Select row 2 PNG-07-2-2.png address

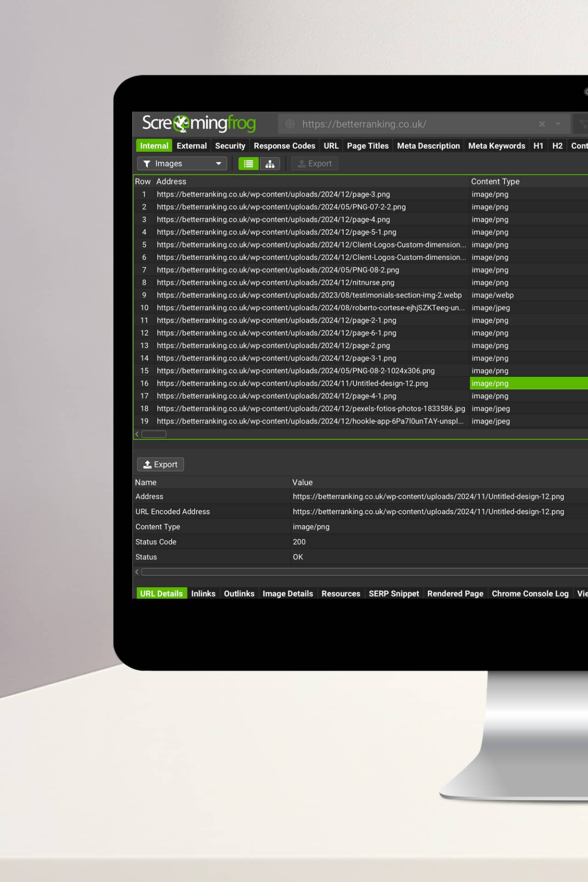click(x=281, y=207)
